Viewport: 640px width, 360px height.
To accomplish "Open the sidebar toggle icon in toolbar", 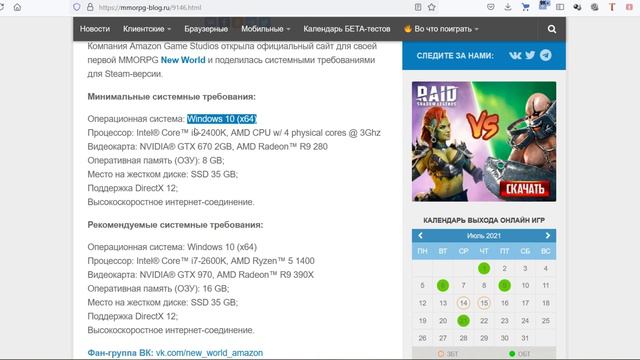I will [x=560, y=7].
